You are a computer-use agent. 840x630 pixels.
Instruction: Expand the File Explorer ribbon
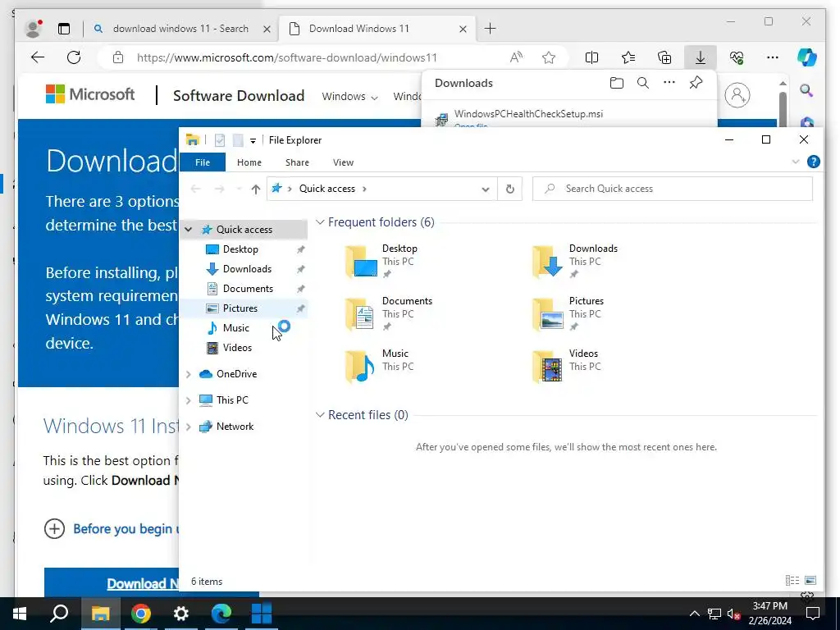pos(795,162)
